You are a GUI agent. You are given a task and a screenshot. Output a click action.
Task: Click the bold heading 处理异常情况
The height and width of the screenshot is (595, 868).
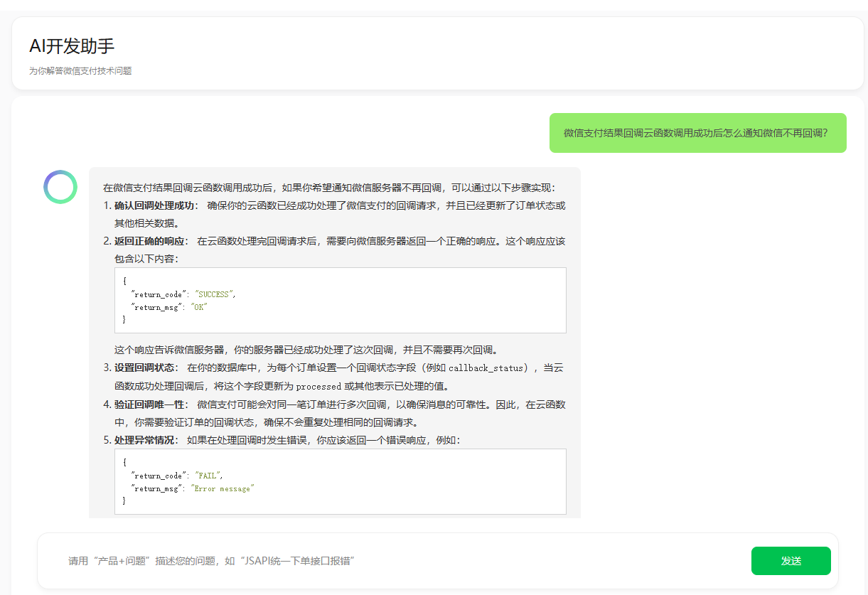click(x=145, y=441)
